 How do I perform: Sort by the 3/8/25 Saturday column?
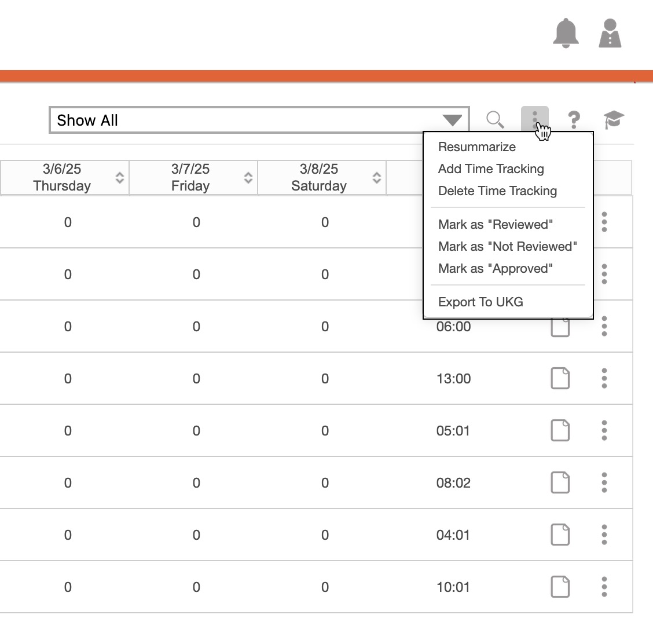click(x=377, y=178)
